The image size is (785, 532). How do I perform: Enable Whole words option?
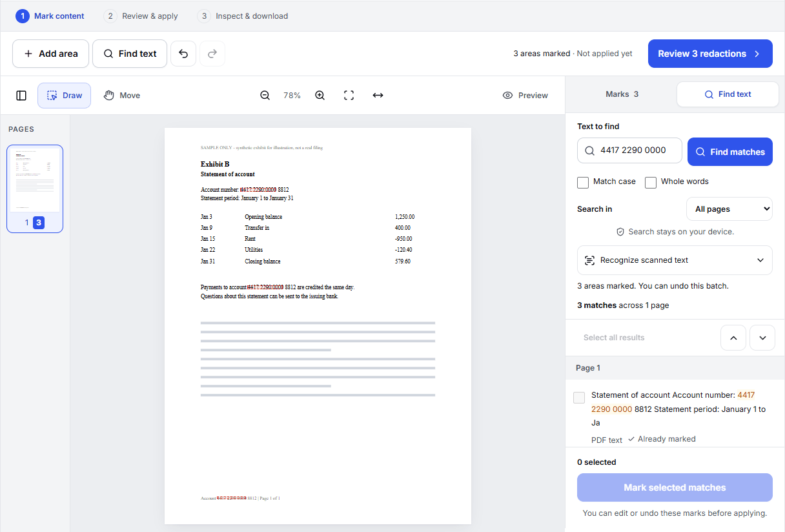click(651, 182)
